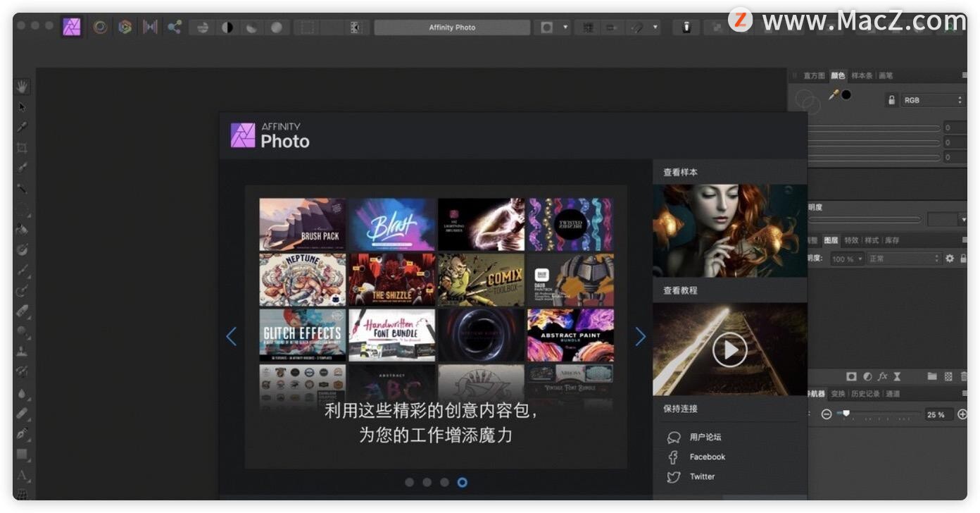This screenshot has width=980, height=513.
Task: Click the black colour swatch beside eyedropper
Action: tap(846, 94)
